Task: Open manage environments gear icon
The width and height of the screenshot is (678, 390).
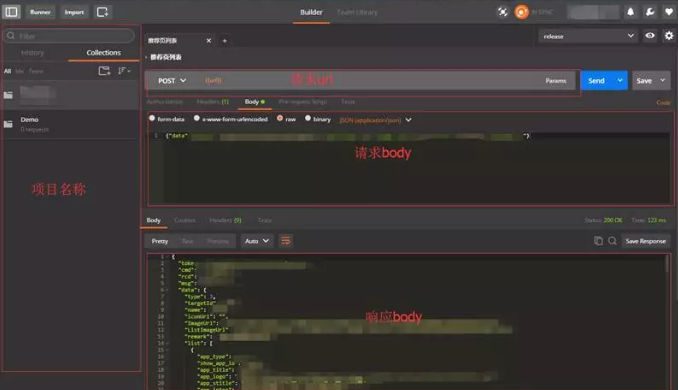Action: pos(669,36)
